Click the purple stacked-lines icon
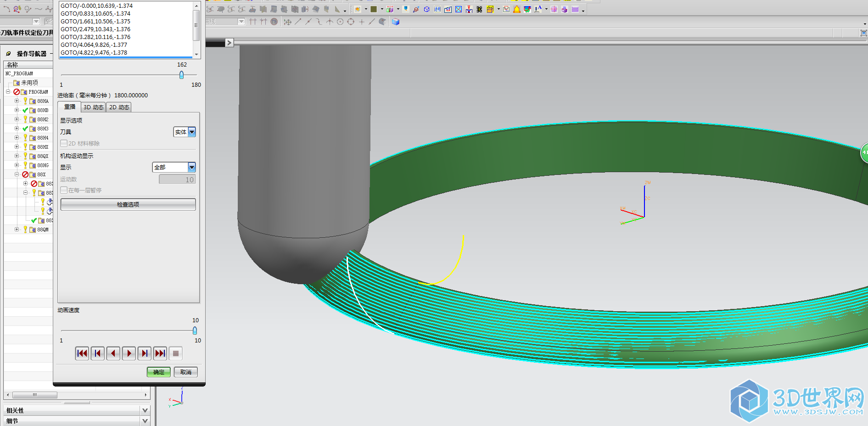Viewport: 868px width, 426px height. point(575,9)
